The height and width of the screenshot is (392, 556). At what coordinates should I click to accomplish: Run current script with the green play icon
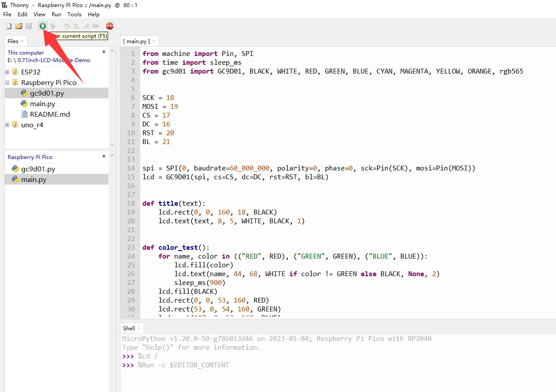[43, 26]
